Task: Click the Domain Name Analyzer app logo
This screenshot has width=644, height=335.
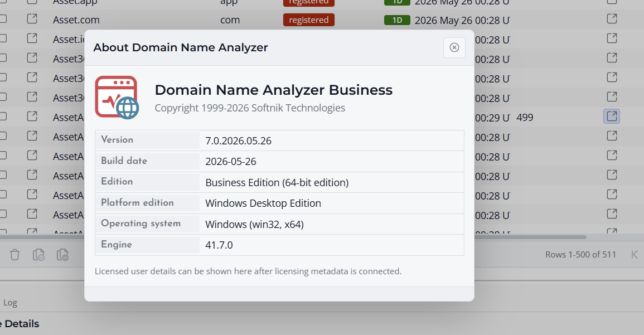Action: [117, 98]
